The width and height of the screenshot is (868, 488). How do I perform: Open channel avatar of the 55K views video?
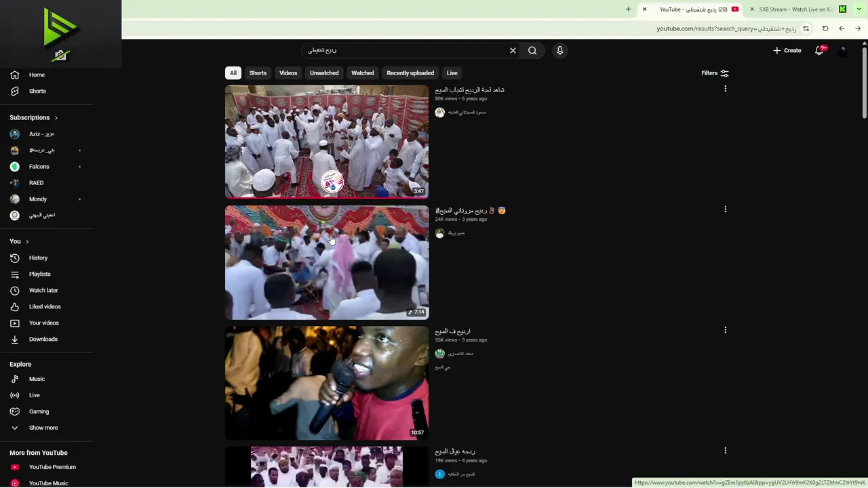point(439,354)
